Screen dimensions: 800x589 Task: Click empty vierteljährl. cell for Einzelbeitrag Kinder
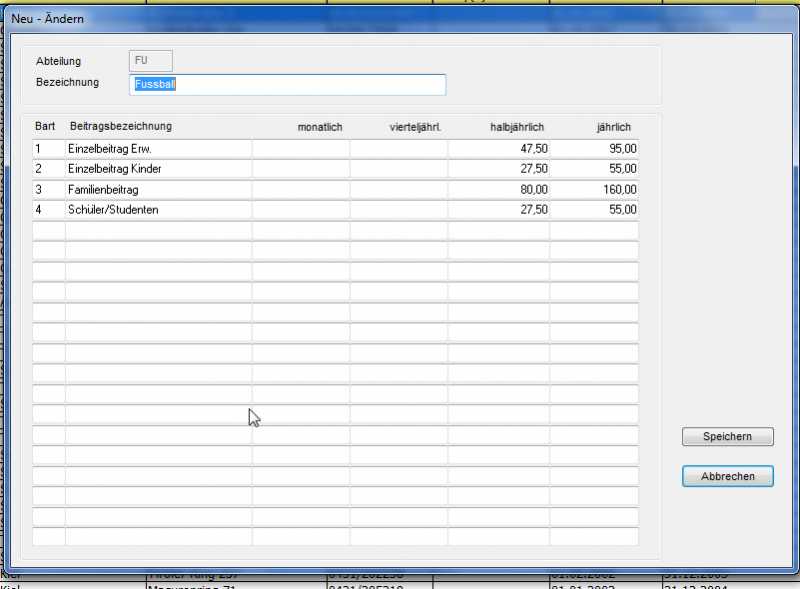(399, 169)
